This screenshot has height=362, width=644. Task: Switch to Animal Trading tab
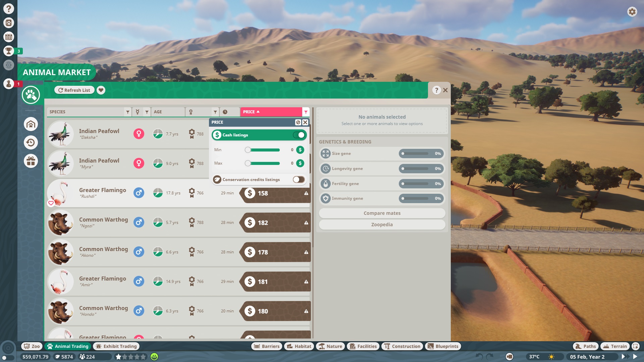pyautogui.click(x=68, y=346)
